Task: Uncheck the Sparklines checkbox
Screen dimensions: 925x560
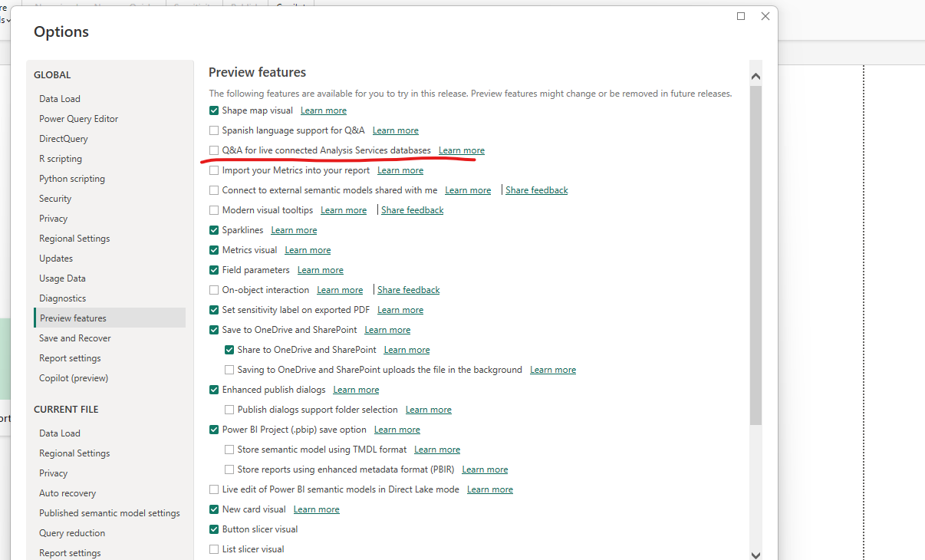Action: [214, 230]
